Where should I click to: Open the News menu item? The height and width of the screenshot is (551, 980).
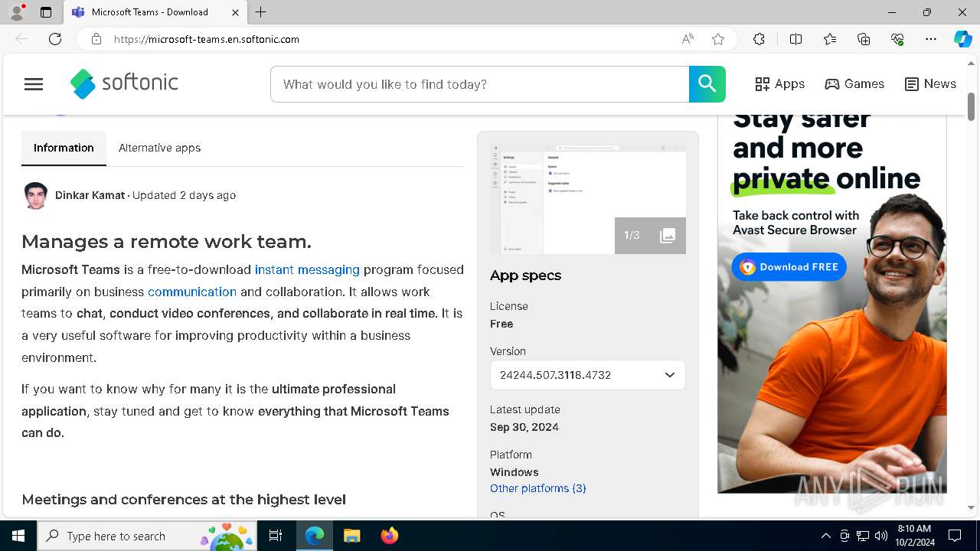[x=930, y=84]
